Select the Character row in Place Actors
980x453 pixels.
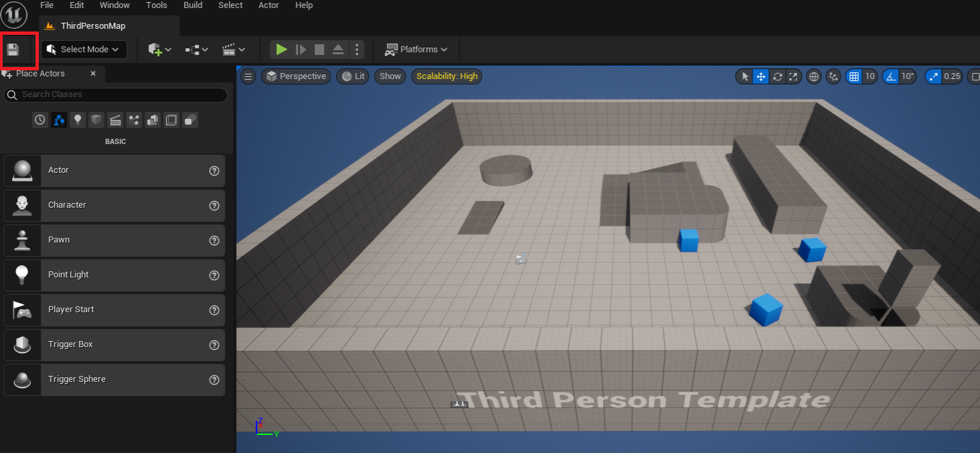coord(114,205)
